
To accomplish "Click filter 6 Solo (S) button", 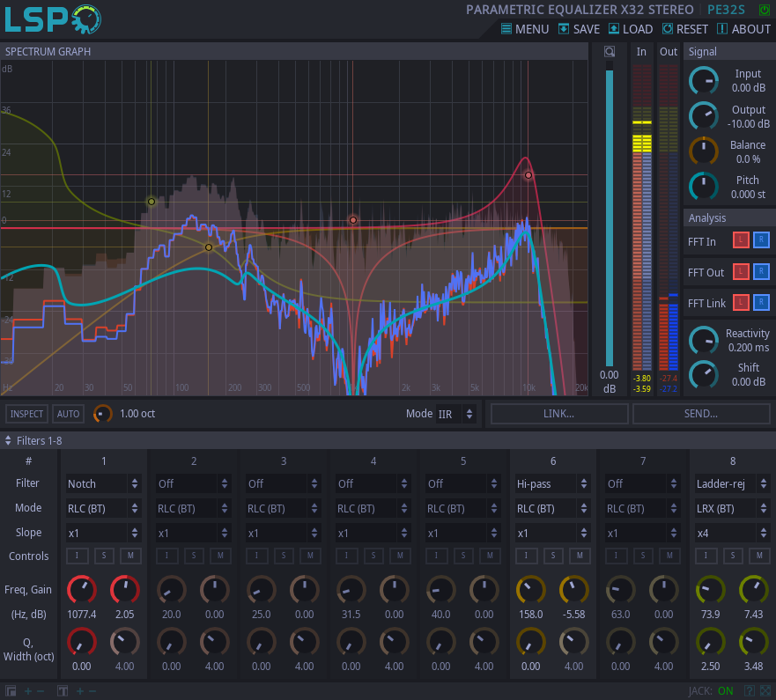I will click(553, 556).
